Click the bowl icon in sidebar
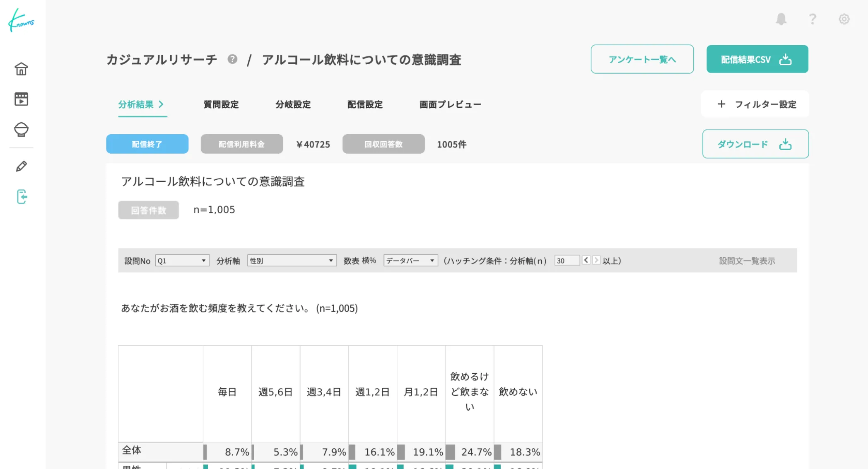The image size is (868, 469). click(x=21, y=129)
